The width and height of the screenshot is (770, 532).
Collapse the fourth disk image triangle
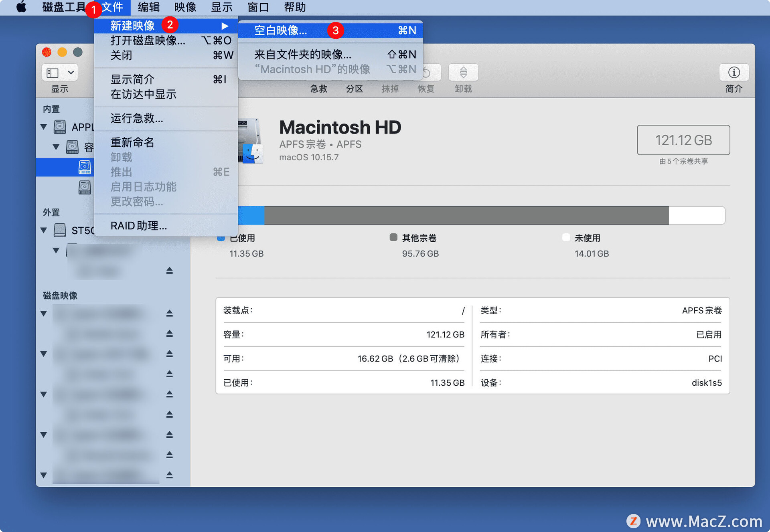[x=44, y=435]
